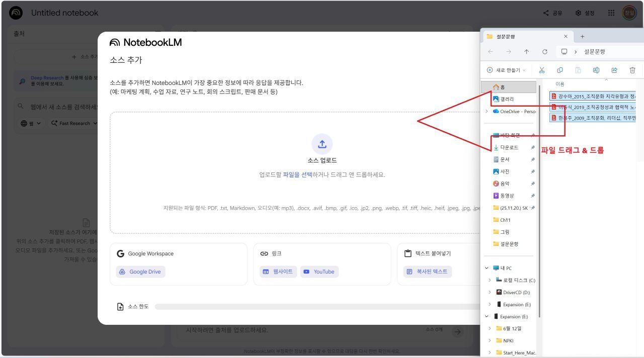Click the Untitled notebook title

[x=65, y=13]
